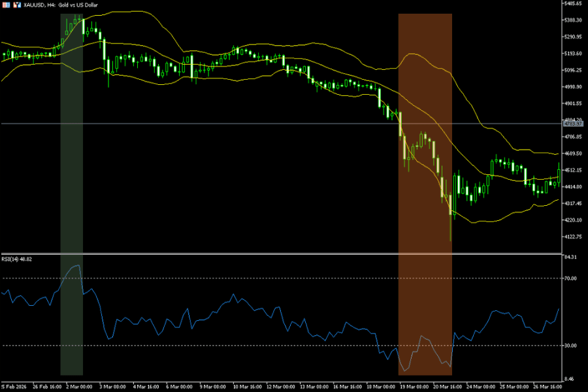Select the green shaded overbought zone rectangle
The height and width of the screenshot is (392, 588).
pyautogui.click(x=71, y=196)
